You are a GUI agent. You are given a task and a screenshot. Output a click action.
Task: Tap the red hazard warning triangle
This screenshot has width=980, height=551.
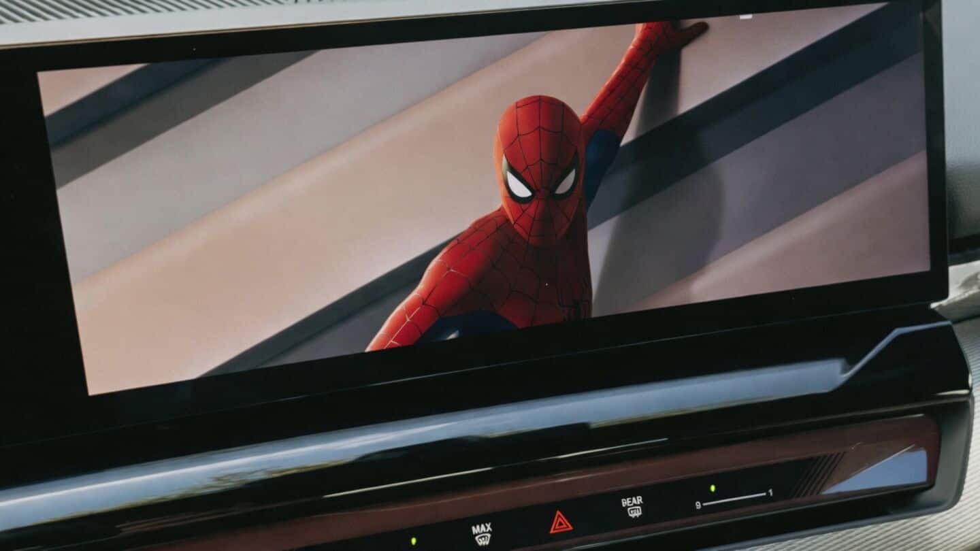coord(561,522)
